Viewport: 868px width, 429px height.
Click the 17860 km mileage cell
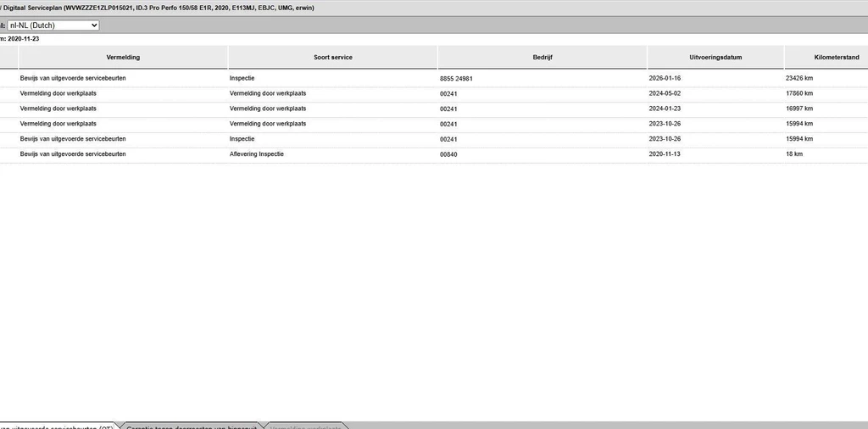(799, 93)
